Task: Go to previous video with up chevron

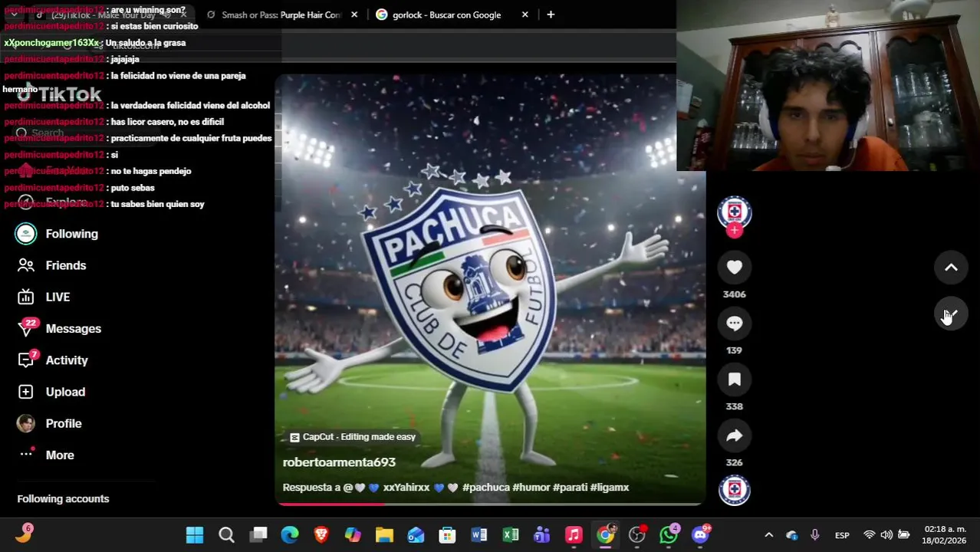Action: 951,268
